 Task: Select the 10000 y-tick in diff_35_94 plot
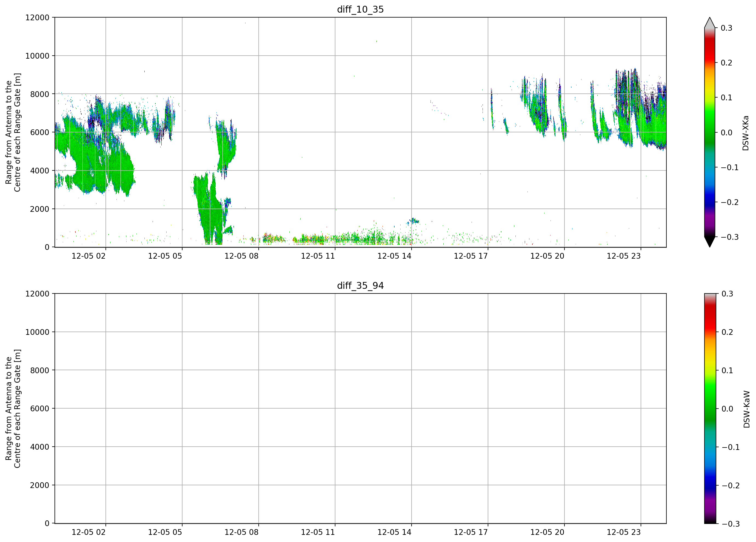[37, 332]
